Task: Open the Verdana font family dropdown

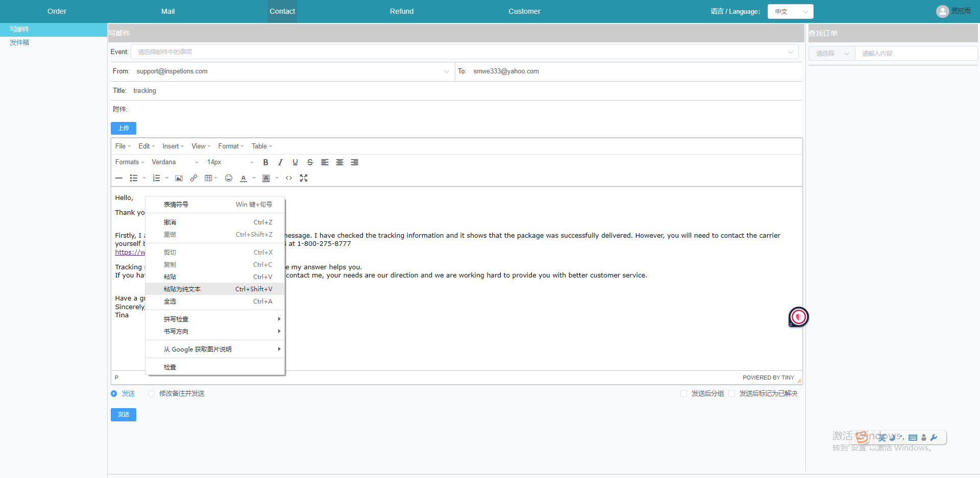Action: tap(175, 162)
